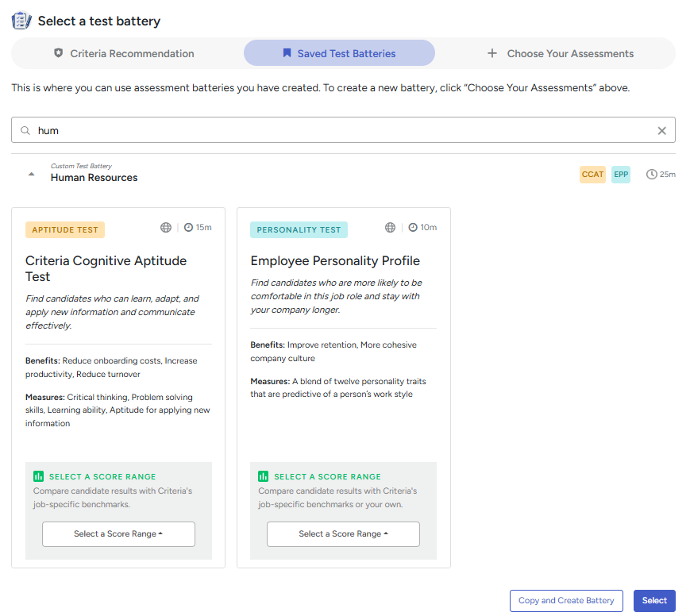Clear the search text with the X
Screen dimensions: 690x616
click(x=661, y=131)
